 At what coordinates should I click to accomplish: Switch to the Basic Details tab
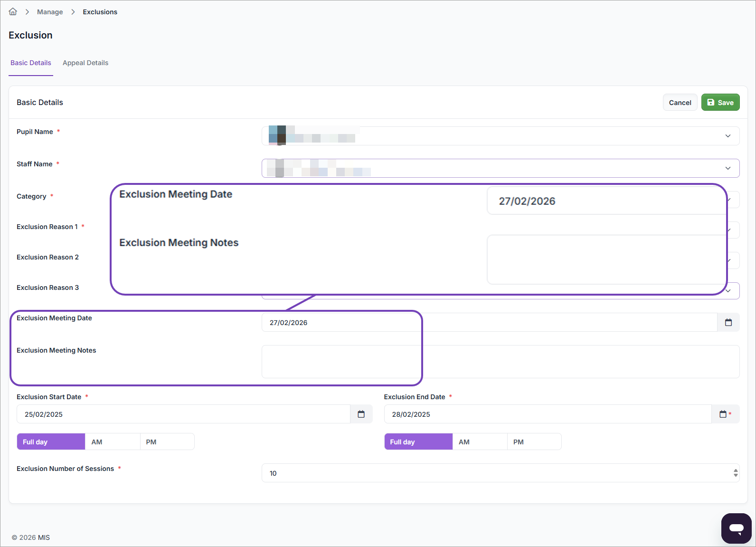(31, 63)
